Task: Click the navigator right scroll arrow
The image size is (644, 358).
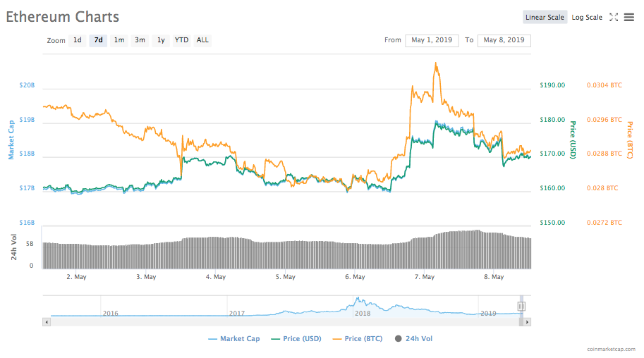Action: [x=527, y=322]
